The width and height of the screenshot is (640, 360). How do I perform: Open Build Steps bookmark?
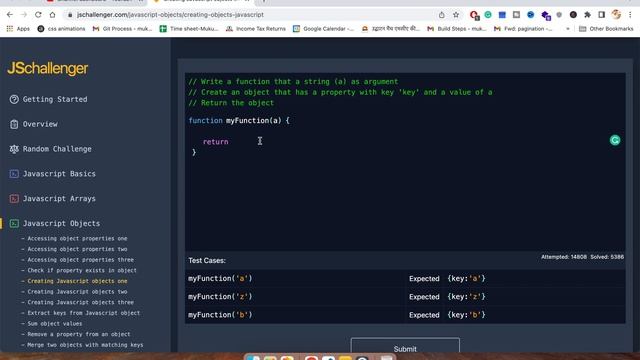coord(457,29)
